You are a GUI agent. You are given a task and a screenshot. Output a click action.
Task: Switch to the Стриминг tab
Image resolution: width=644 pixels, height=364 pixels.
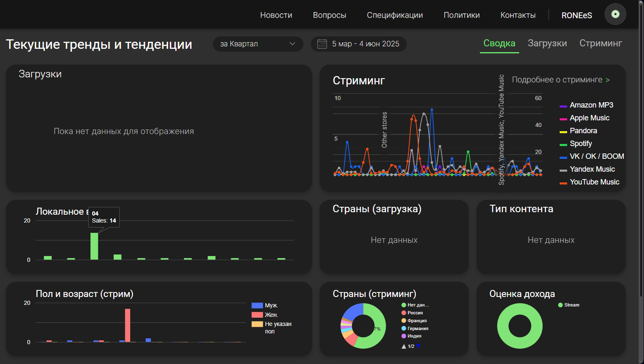click(x=601, y=43)
